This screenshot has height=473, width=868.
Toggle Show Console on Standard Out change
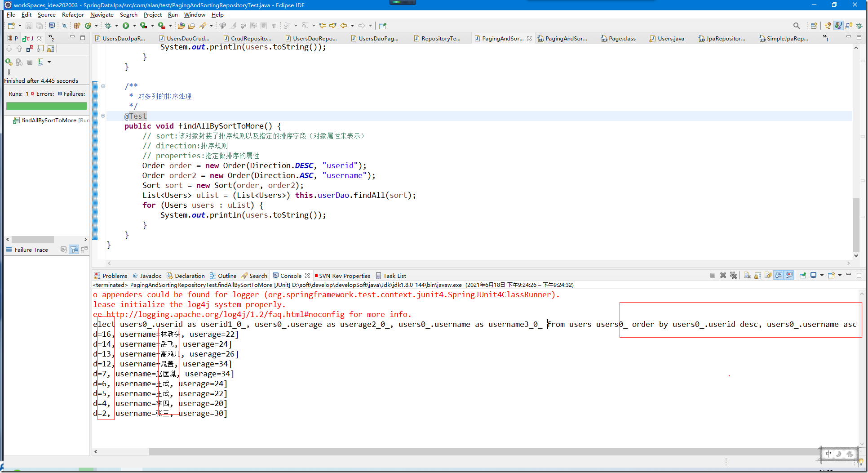[779, 275]
